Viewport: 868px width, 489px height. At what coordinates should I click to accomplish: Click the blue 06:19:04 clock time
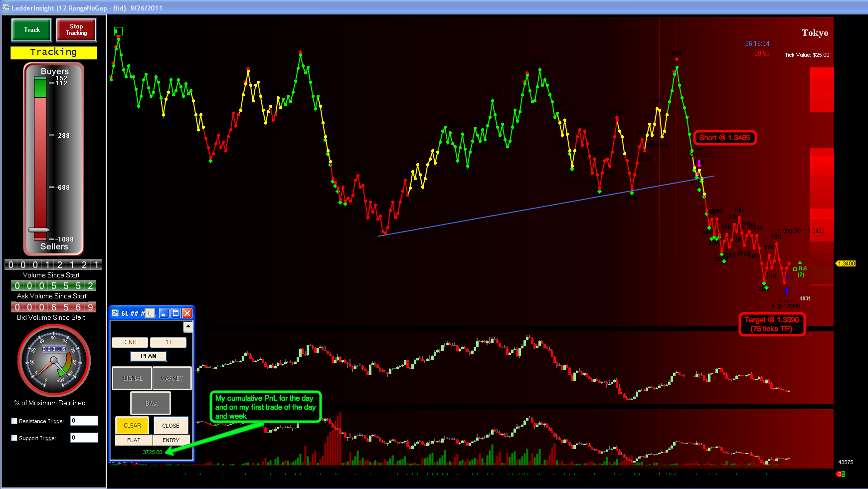click(x=757, y=44)
